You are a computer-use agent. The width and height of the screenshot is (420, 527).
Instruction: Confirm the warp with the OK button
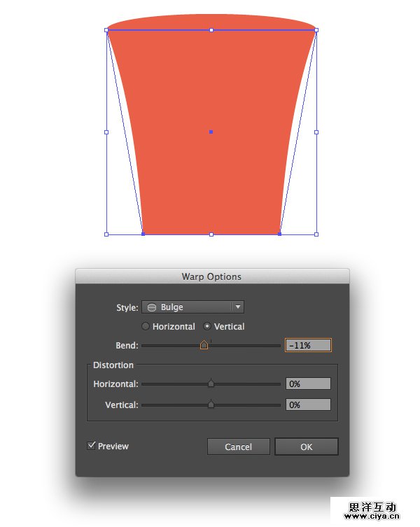[306, 447]
